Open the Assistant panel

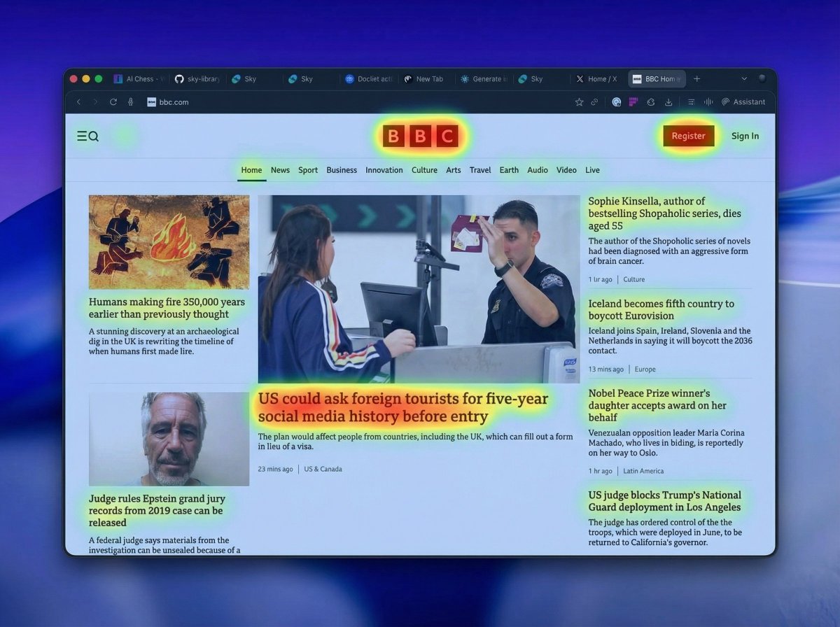(743, 102)
